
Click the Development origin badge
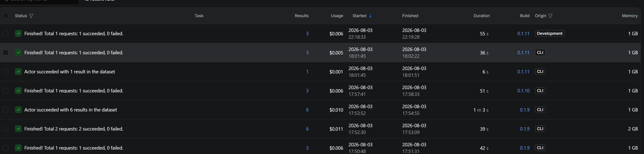click(549, 33)
